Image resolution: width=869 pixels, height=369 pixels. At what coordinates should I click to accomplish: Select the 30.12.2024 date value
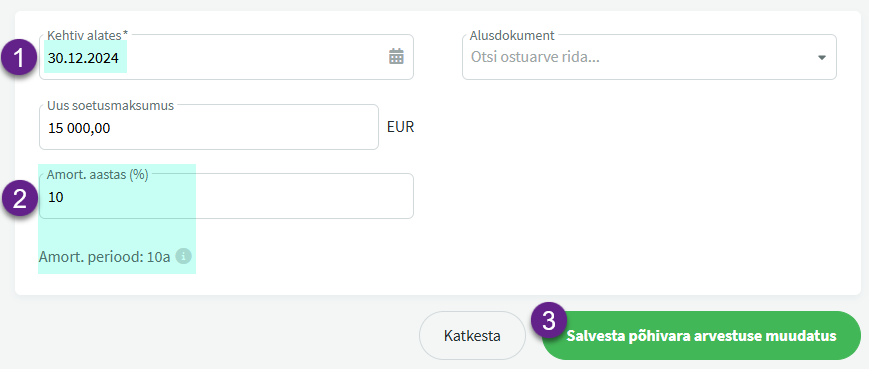click(83, 58)
